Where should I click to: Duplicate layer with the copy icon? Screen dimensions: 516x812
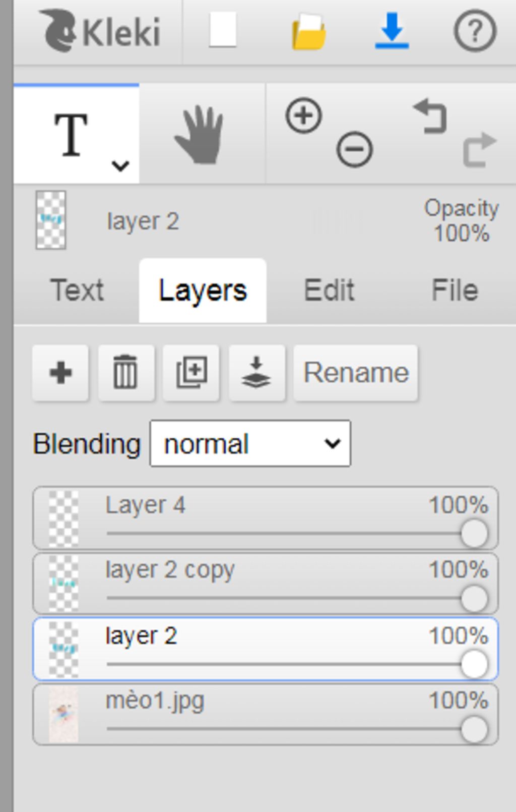(191, 373)
